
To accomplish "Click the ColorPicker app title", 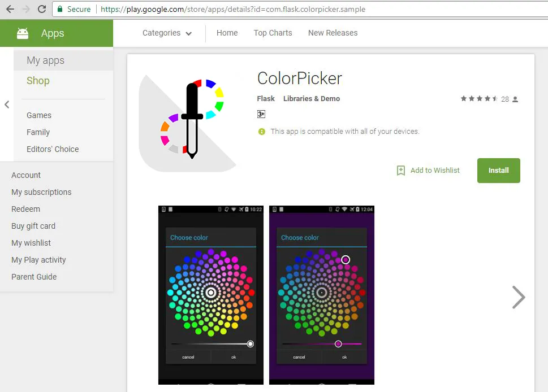I will (300, 78).
